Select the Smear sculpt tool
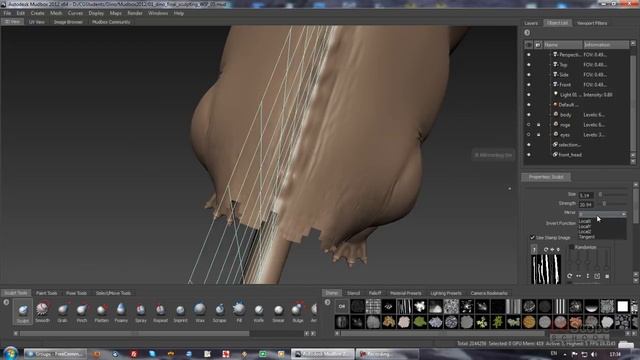 click(x=278, y=312)
